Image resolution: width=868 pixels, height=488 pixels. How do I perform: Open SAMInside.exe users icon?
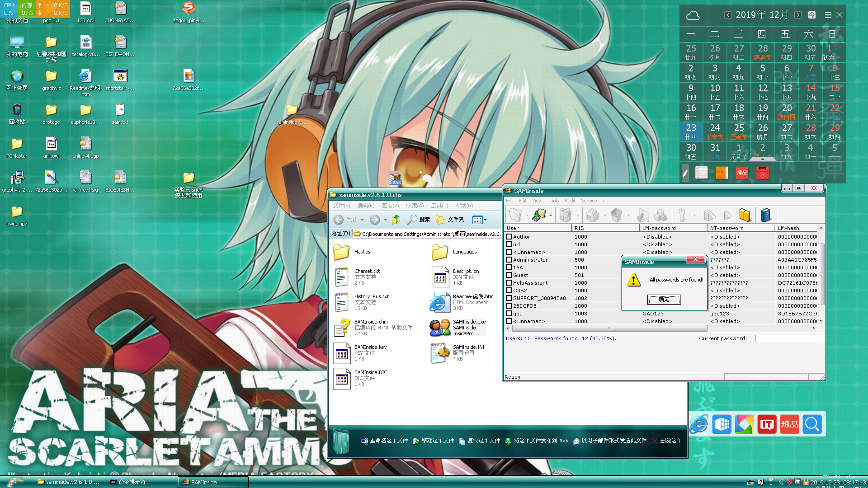pos(439,328)
